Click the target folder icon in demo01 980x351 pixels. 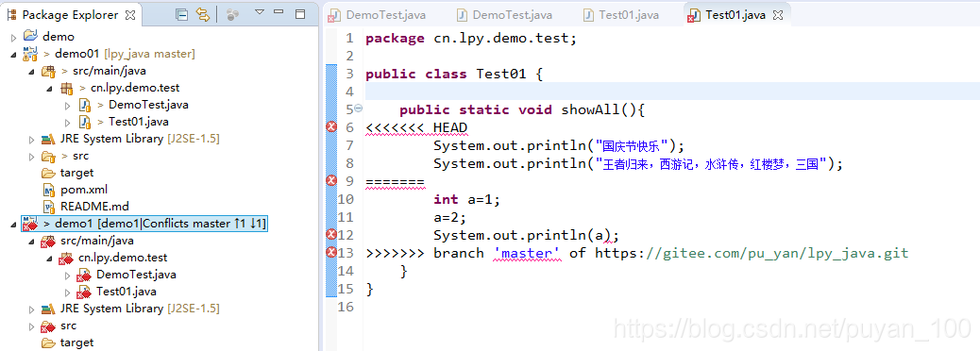coord(49,173)
